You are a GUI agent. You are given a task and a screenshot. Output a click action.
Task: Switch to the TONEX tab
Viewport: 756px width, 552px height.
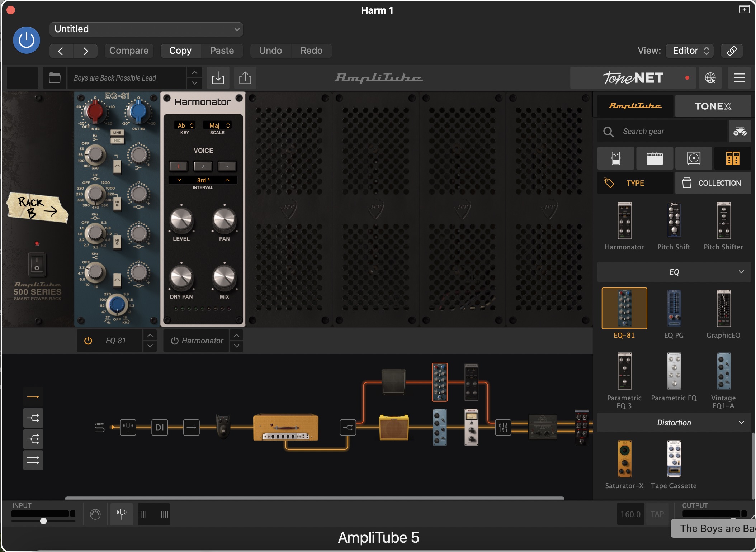tap(713, 106)
